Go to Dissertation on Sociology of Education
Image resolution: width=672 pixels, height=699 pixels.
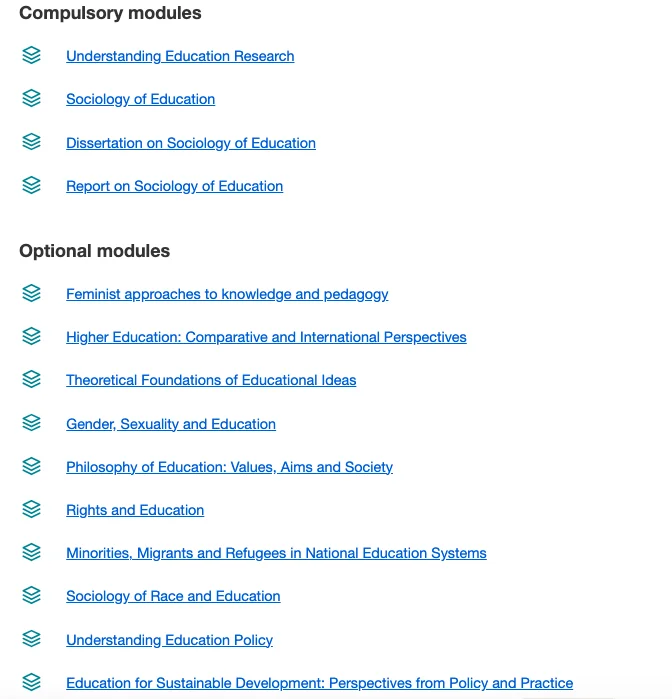coord(190,143)
